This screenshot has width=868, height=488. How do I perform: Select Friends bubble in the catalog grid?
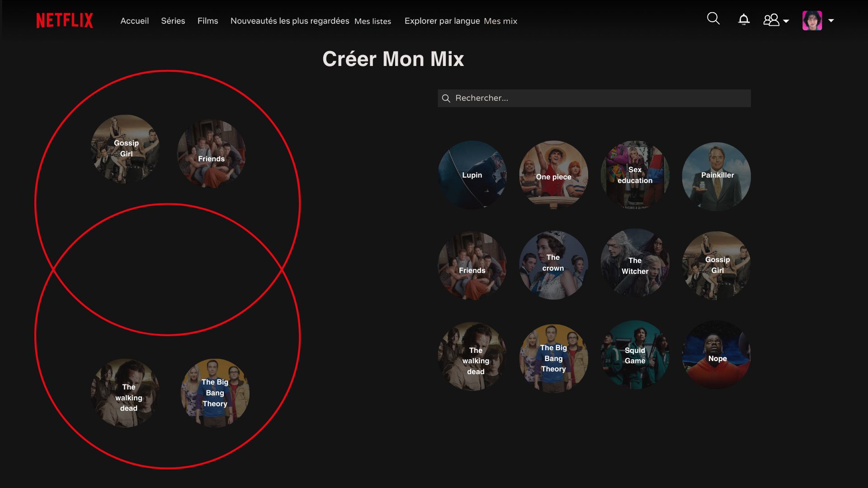point(472,266)
